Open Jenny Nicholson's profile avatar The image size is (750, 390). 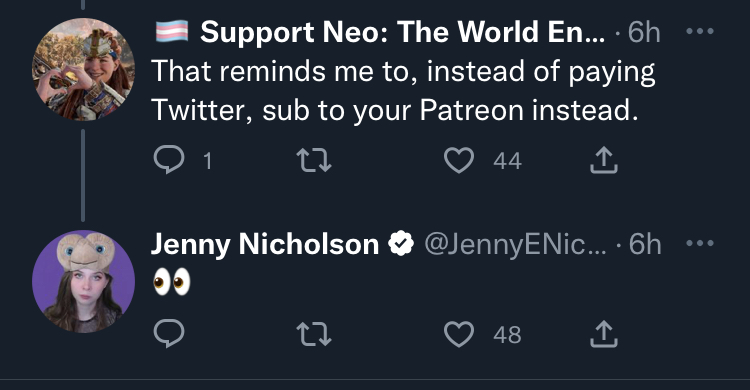(83, 281)
